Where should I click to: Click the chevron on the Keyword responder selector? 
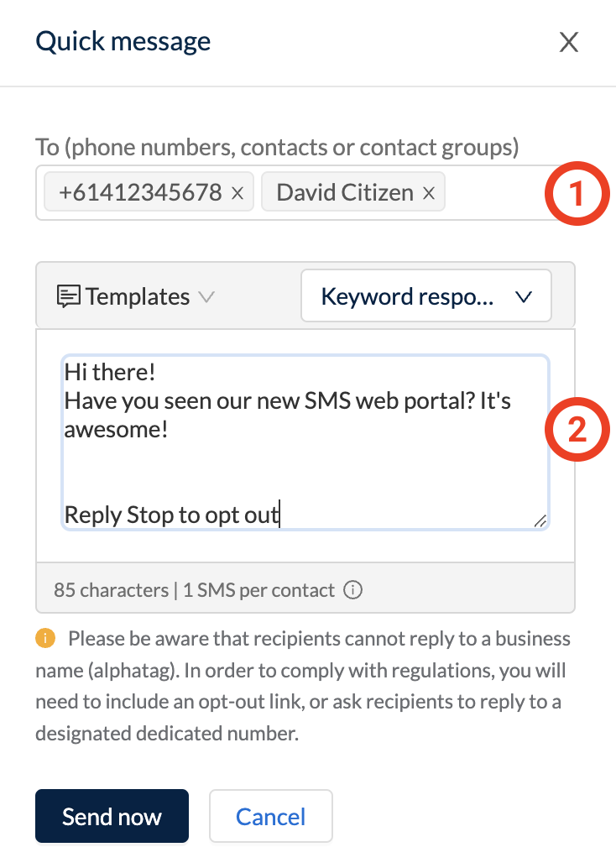click(x=524, y=295)
